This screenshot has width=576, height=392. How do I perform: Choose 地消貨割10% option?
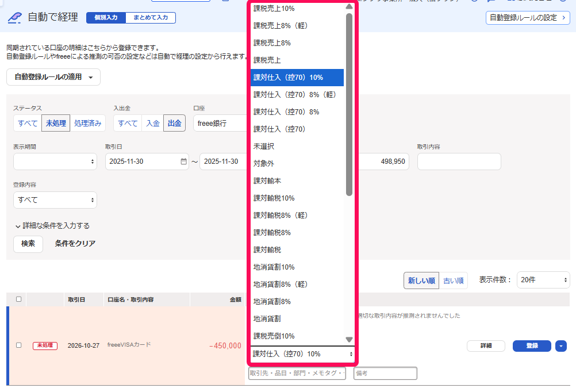point(297,267)
